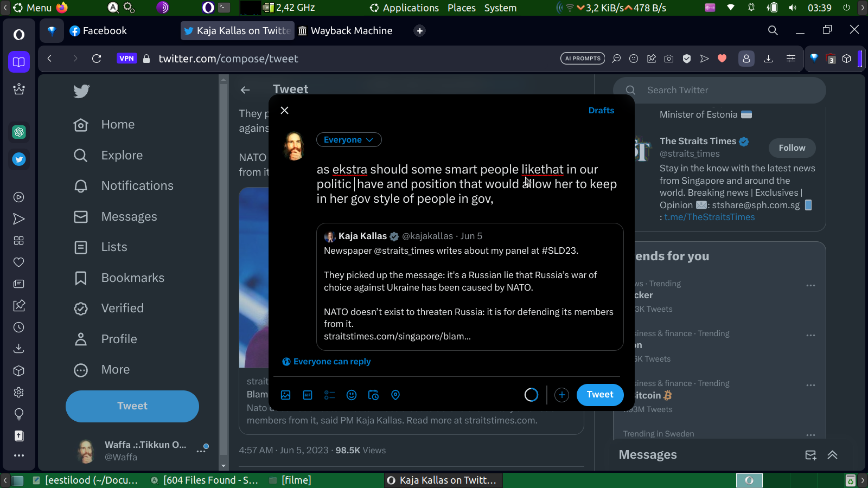The width and height of the screenshot is (868, 488).
Task: Open AI Prompts in the address bar
Action: tap(583, 59)
